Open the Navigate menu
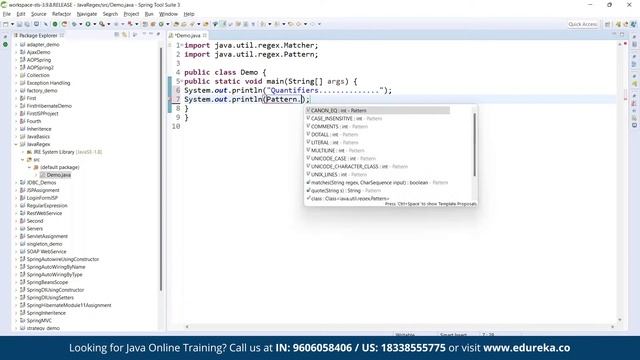The height and width of the screenshot is (360, 640). 87,14
